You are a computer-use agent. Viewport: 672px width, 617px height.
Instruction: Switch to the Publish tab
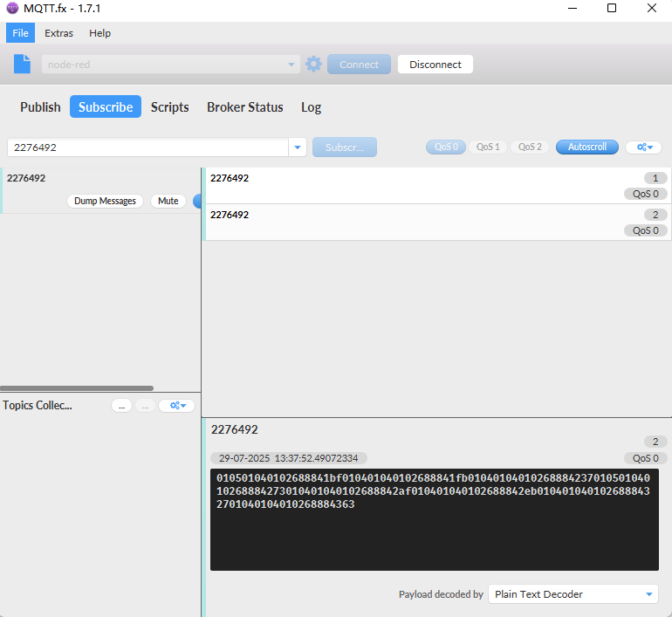tap(40, 107)
